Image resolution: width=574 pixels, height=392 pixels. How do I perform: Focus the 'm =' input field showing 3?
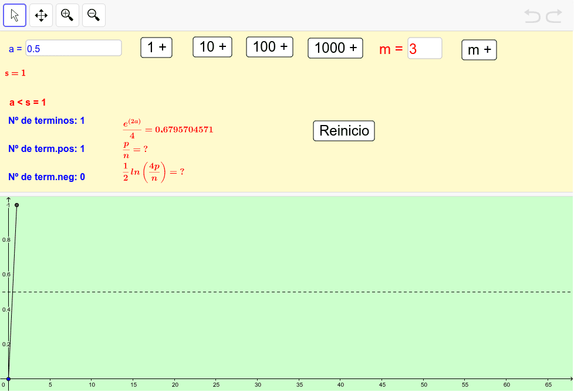coord(425,48)
